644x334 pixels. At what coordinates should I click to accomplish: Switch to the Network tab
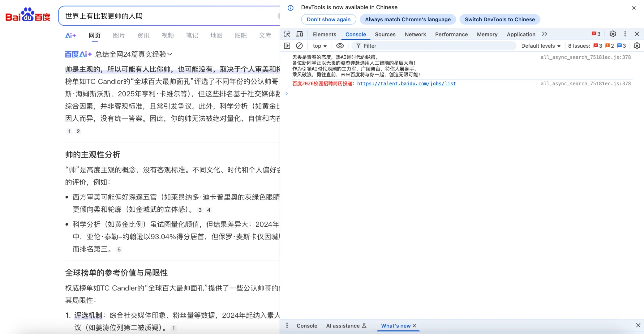tap(415, 34)
